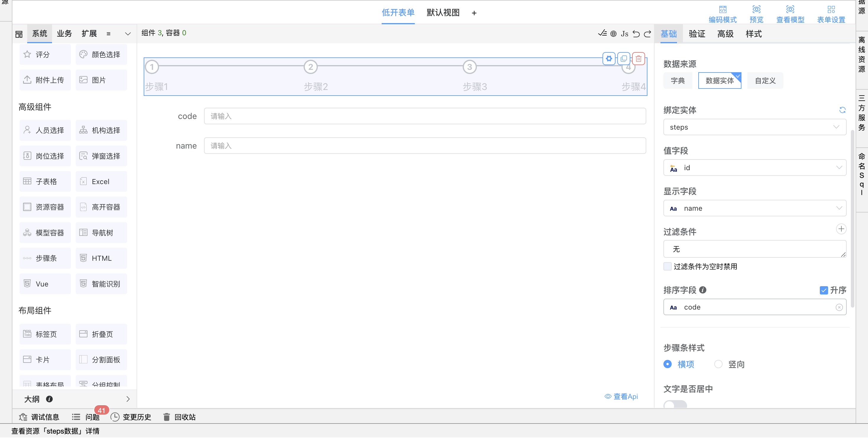Image resolution: width=868 pixels, height=438 pixels.
Task: Click the copy component icon
Action: (x=624, y=59)
